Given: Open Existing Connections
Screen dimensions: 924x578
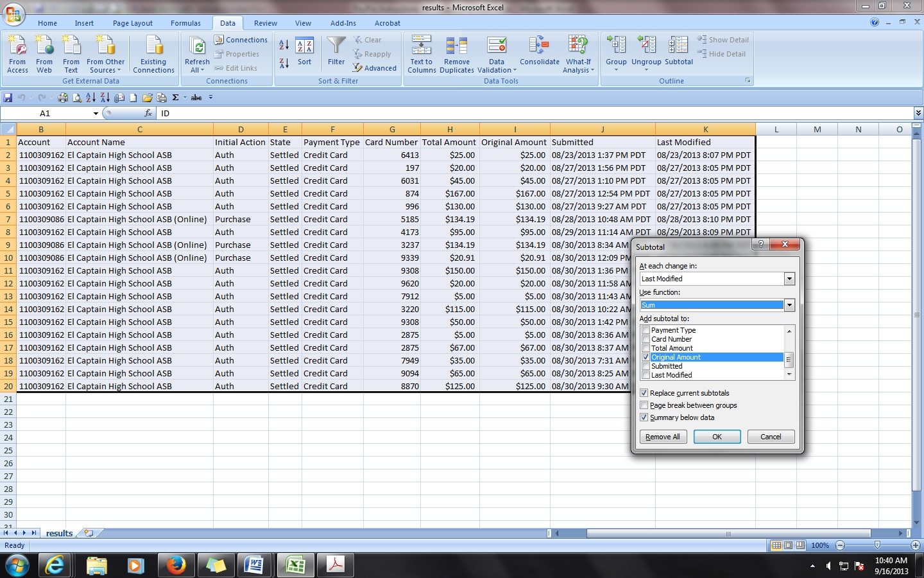Looking at the screenshot, I should (153, 54).
